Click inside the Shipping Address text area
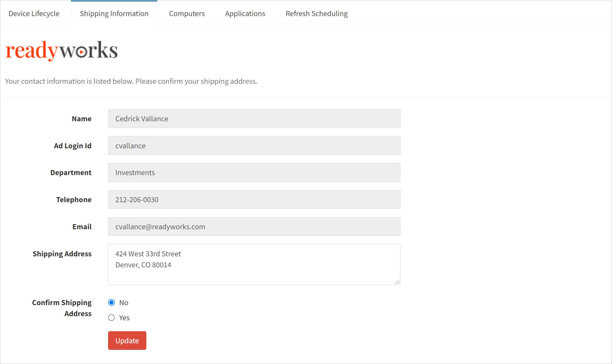Screen dimensions: 612x364 tap(254, 264)
